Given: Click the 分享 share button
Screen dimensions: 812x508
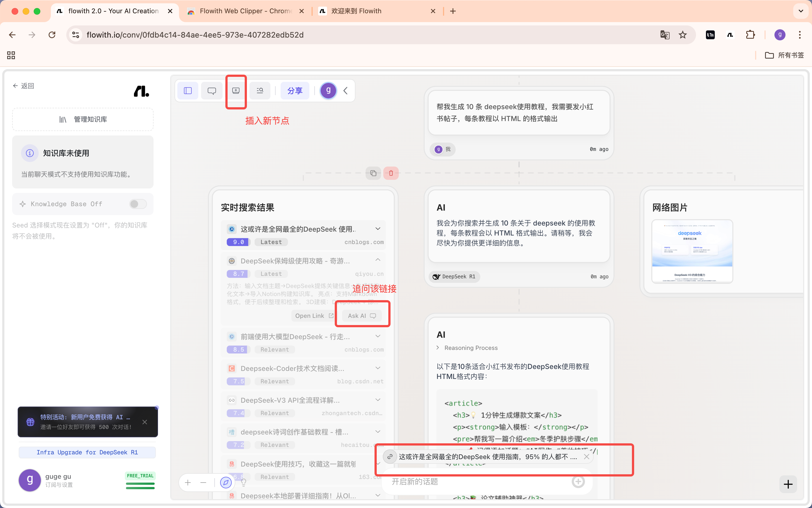Looking at the screenshot, I should (295, 91).
